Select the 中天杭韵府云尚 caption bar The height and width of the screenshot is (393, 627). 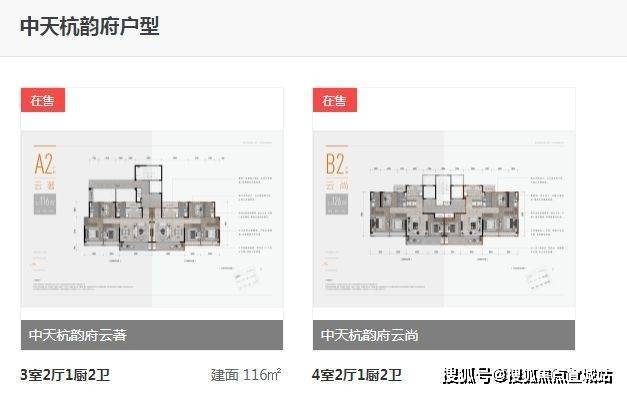(444, 335)
